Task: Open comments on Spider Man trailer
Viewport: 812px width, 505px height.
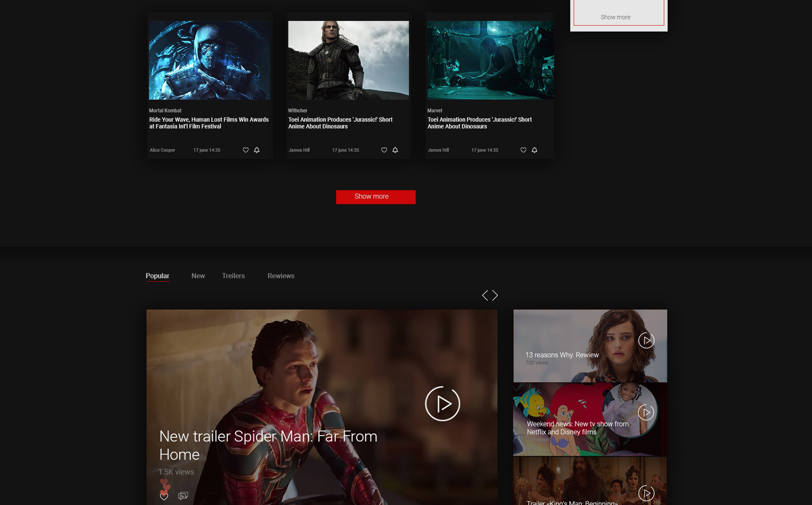Action: point(183,496)
